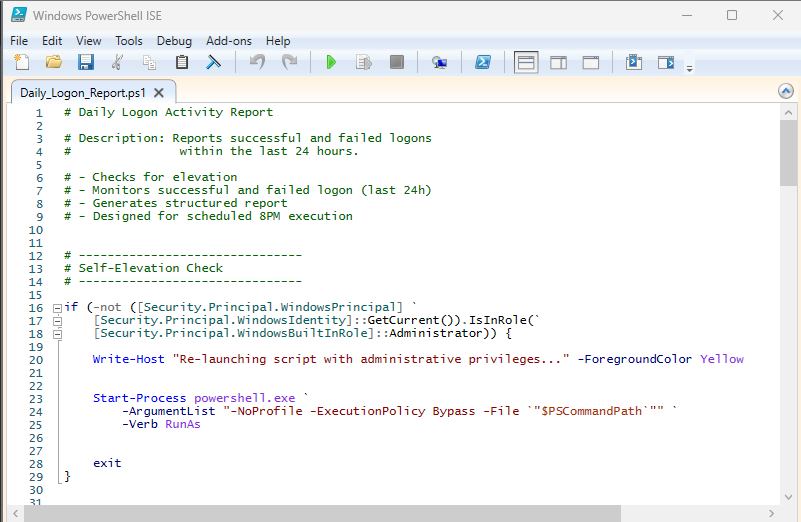Open the Tools menu
The width and height of the screenshot is (801, 522).
pos(129,41)
